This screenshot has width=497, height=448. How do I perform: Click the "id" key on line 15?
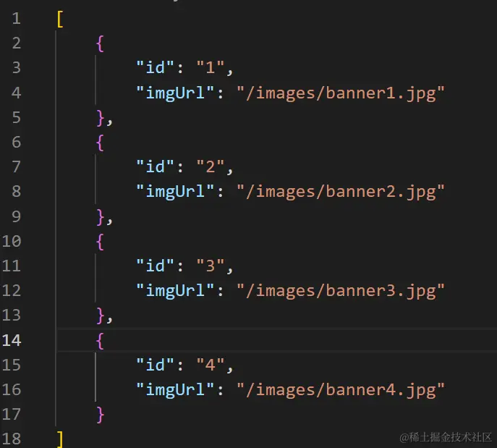(x=156, y=365)
